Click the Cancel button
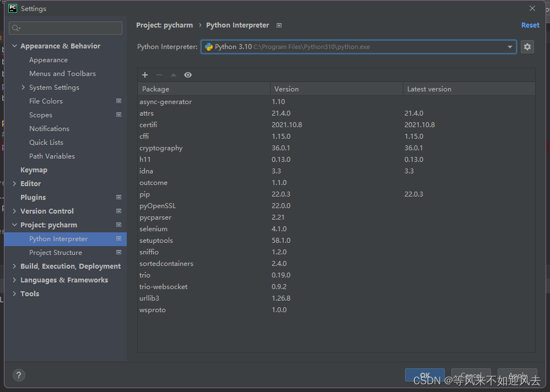The width and height of the screenshot is (550, 392). tap(471, 375)
